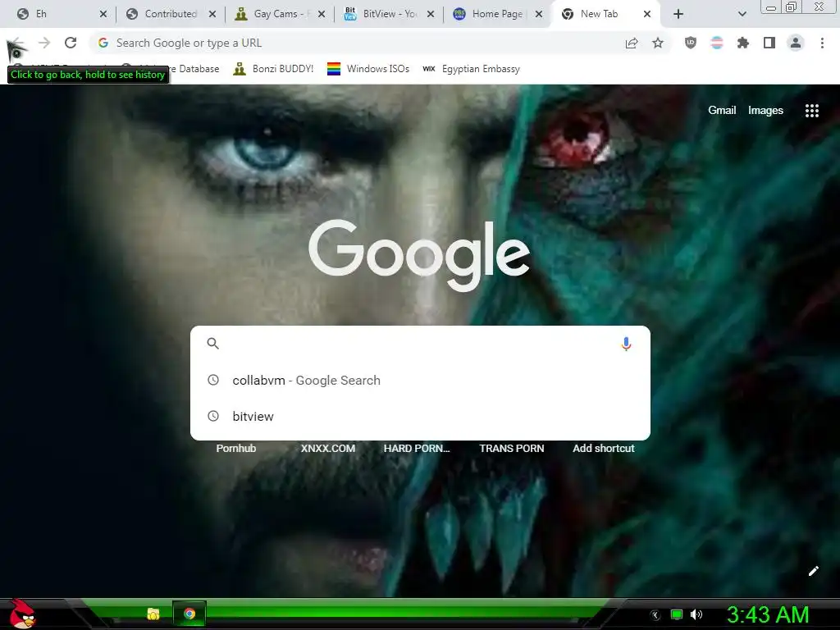Open the Extensions puzzle piece menu
Viewport: 840px width, 630px height.
pyautogui.click(x=742, y=43)
